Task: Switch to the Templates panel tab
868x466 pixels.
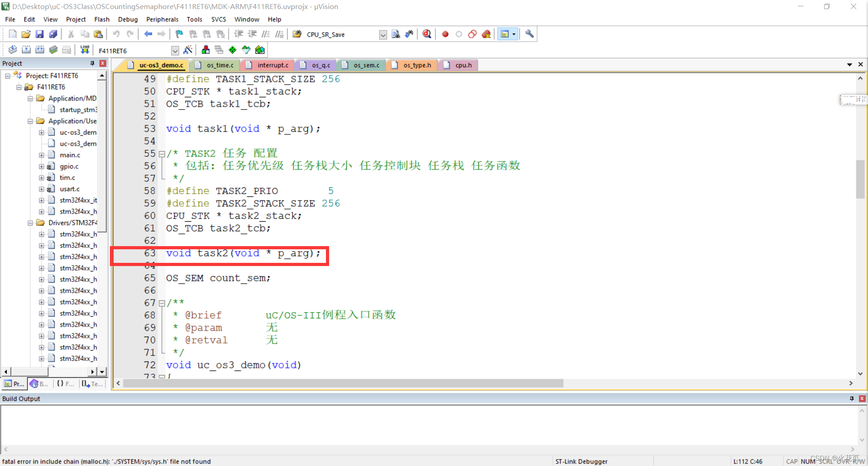Action: (92, 384)
